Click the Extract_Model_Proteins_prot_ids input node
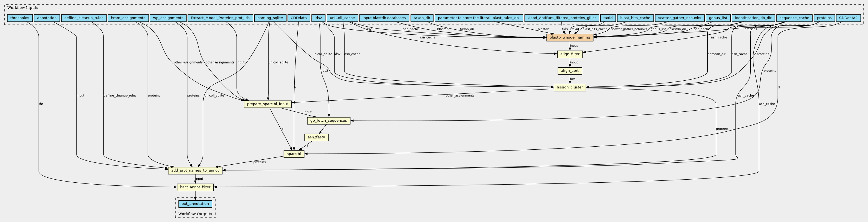The height and width of the screenshot is (222, 868). [220, 18]
